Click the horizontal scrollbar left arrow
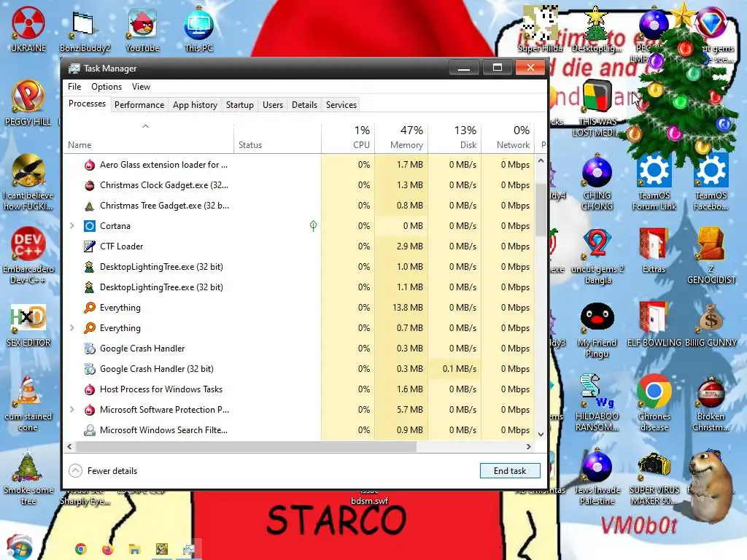 point(69,447)
